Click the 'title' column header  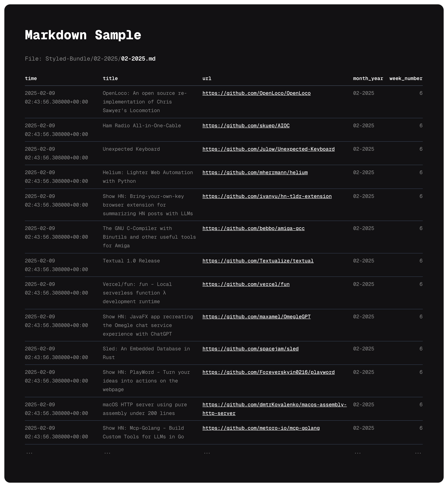[110, 79]
